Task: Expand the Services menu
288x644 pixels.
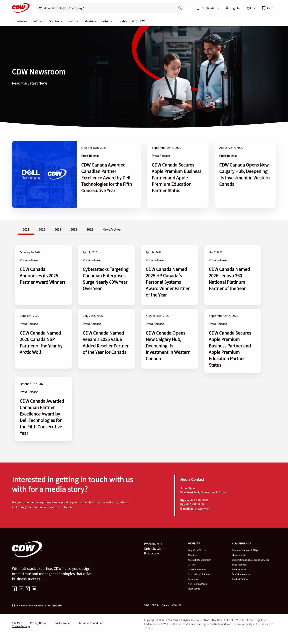Action: coord(72,21)
